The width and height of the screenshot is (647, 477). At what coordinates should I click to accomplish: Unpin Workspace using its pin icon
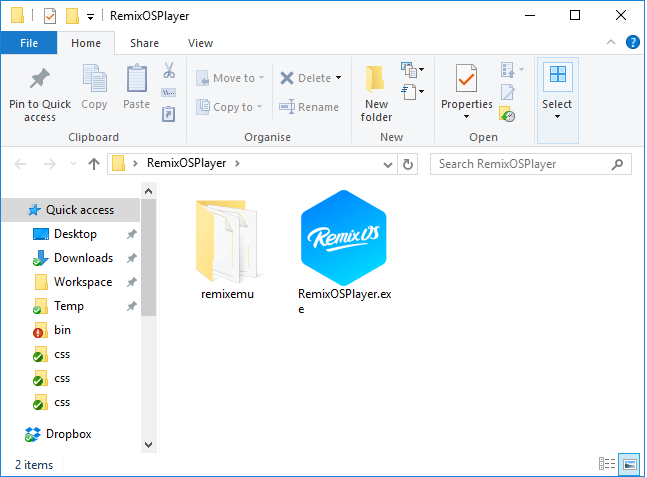[132, 282]
